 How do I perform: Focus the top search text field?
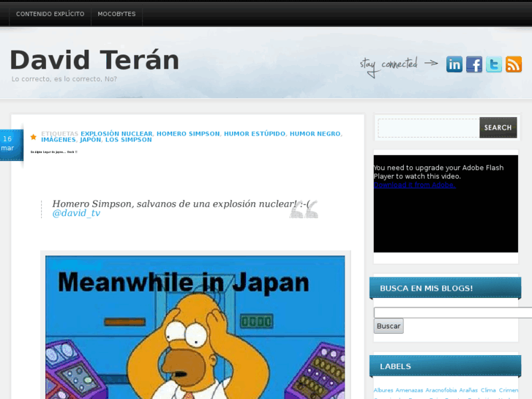pos(429,128)
